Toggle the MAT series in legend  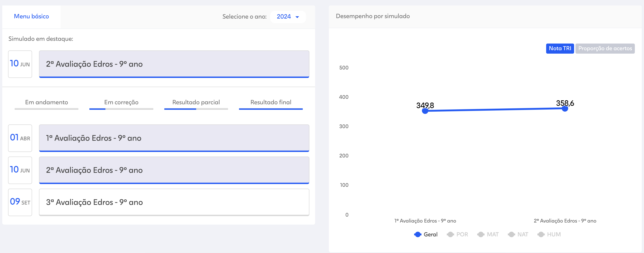[x=488, y=234]
